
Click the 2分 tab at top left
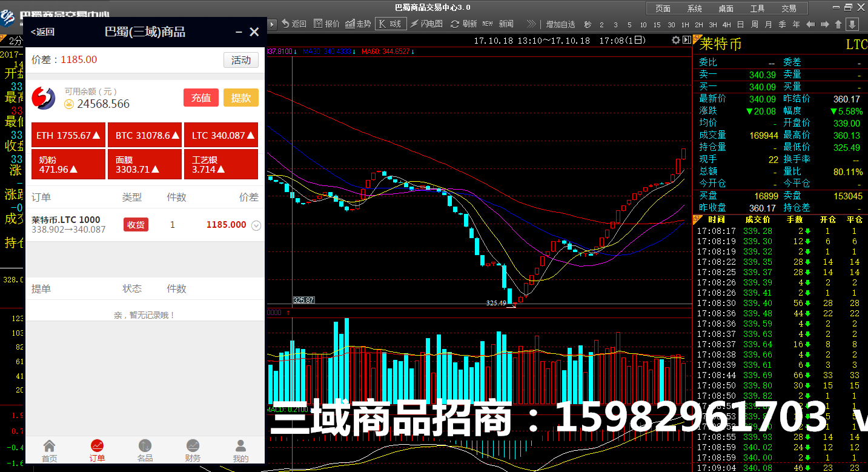16,41
